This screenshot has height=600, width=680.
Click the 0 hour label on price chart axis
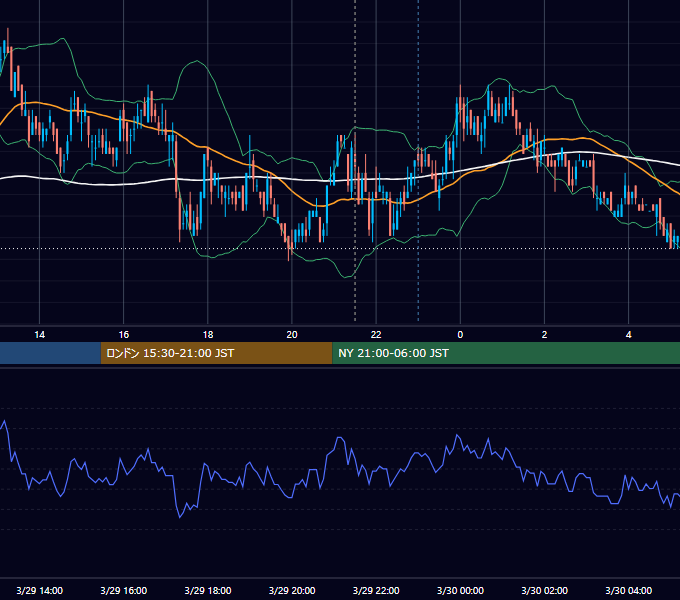tap(460, 335)
